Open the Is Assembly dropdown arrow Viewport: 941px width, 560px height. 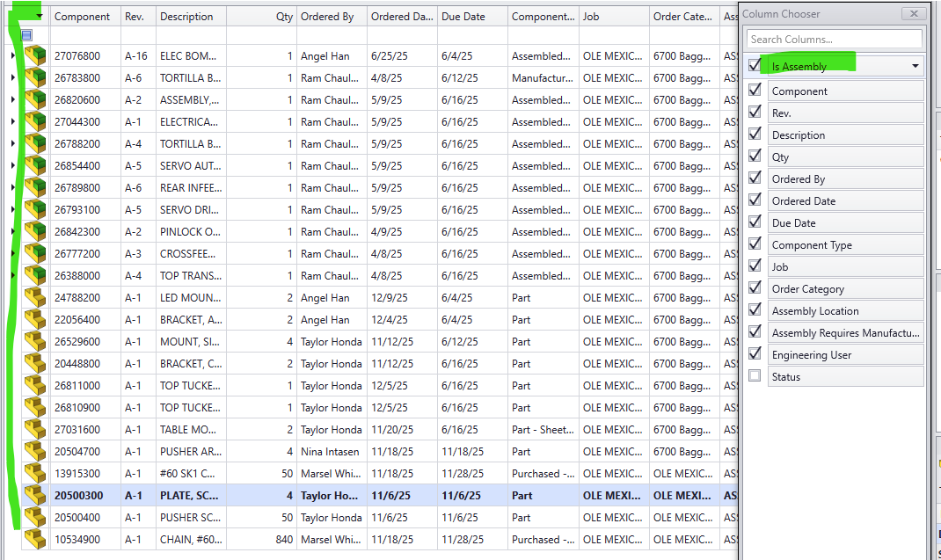(915, 67)
